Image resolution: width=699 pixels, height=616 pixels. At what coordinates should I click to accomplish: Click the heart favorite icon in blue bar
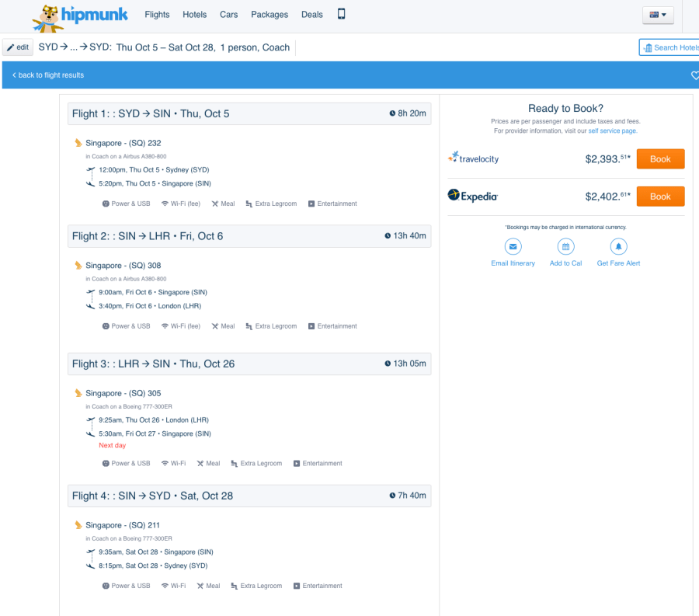(694, 75)
